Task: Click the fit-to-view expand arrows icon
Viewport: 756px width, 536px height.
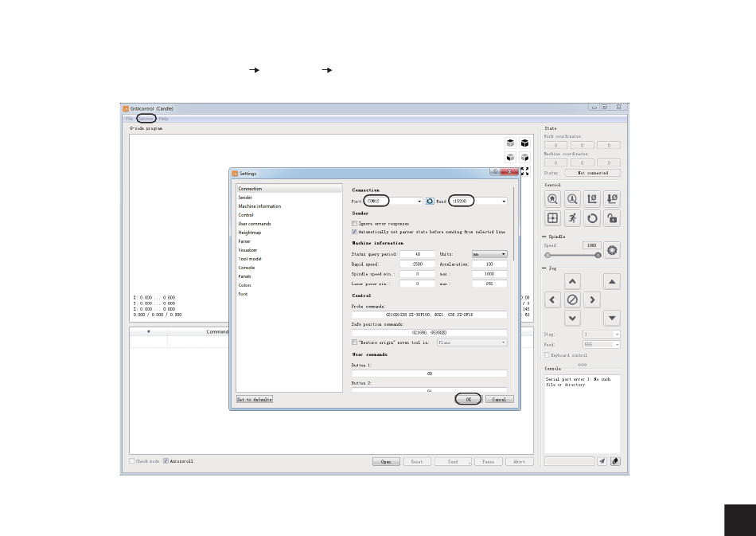Action: pos(524,171)
